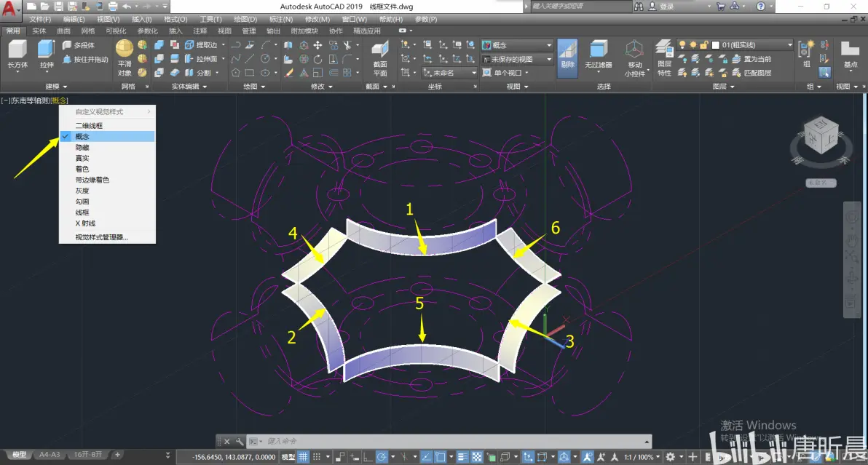This screenshot has height=465, width=868.
Task: Select the 长方体 box modeling tool
Action: click(x=17, y=54)
